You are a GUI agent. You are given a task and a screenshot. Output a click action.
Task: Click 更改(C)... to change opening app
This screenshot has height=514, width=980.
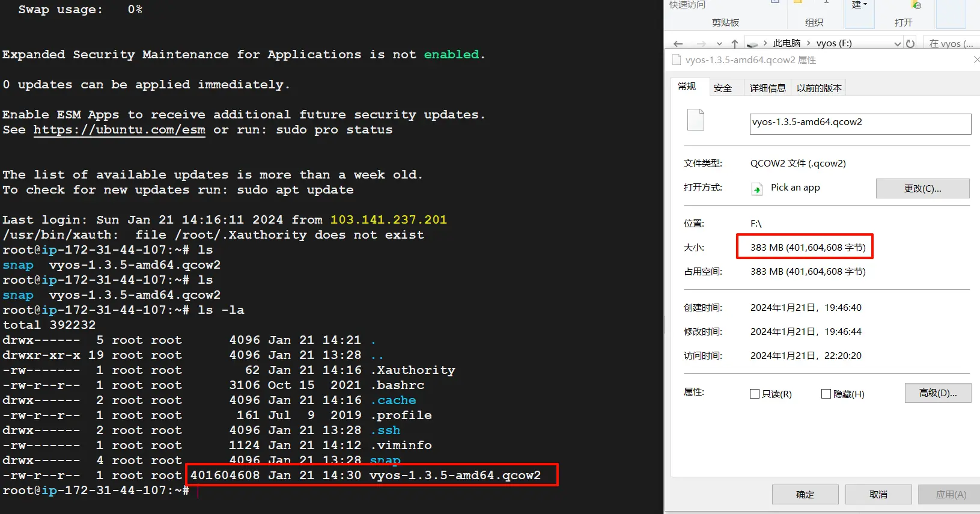(x=922, y=188)
